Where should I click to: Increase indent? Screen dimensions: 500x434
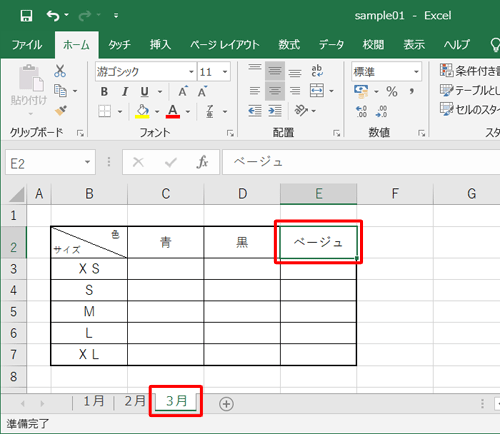(275, 111)
